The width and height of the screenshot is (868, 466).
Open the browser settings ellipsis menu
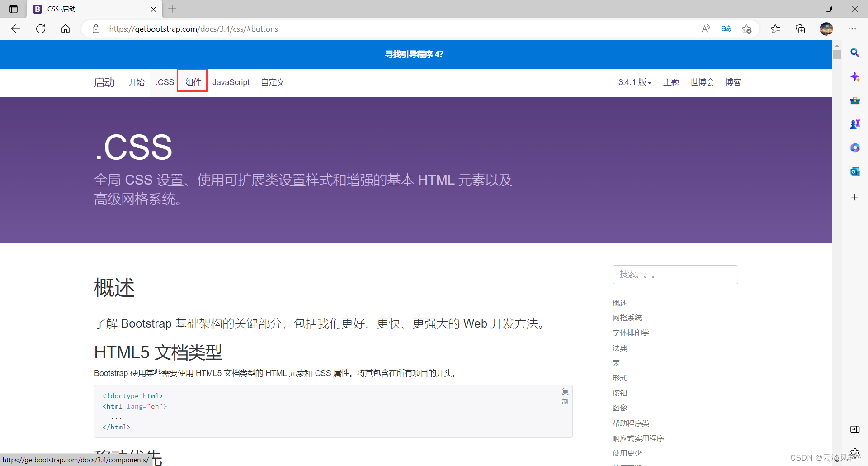coord(853,29)
